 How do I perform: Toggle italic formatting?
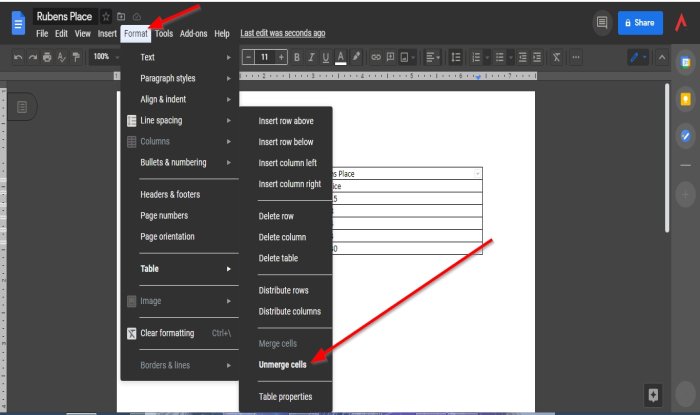pyautogui.click(x=311, y=57)
